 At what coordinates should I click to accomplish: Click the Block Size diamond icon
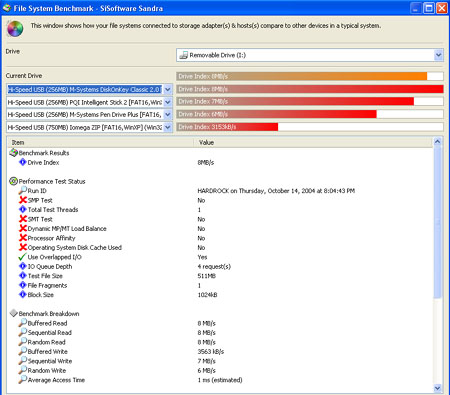(x=22, y=295)
